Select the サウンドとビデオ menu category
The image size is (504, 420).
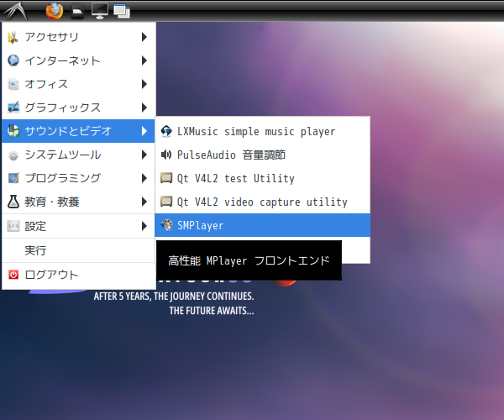pyautogui.click(x=79, y=131)
